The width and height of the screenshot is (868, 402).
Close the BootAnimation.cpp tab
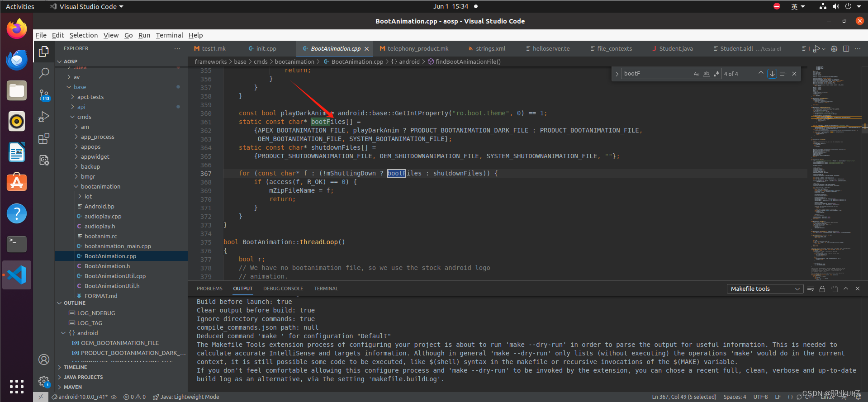click(x=367, y=49)
